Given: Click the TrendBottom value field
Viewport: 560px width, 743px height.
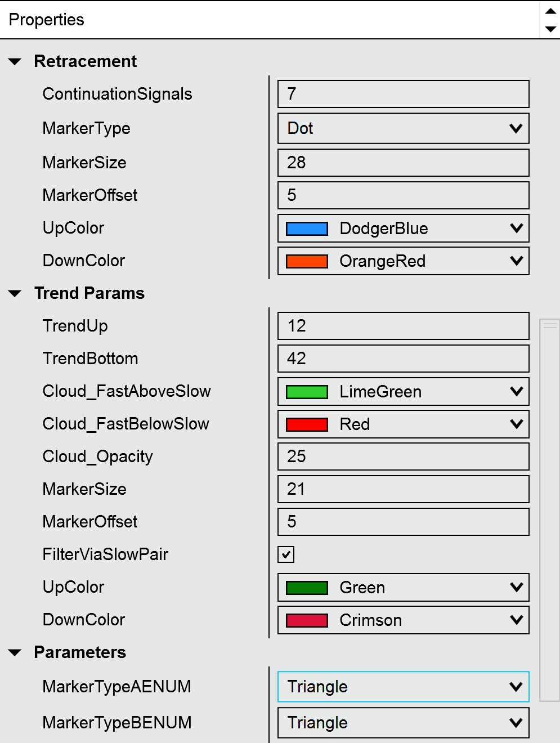Looking at the screenshot, I should (403, 359).
